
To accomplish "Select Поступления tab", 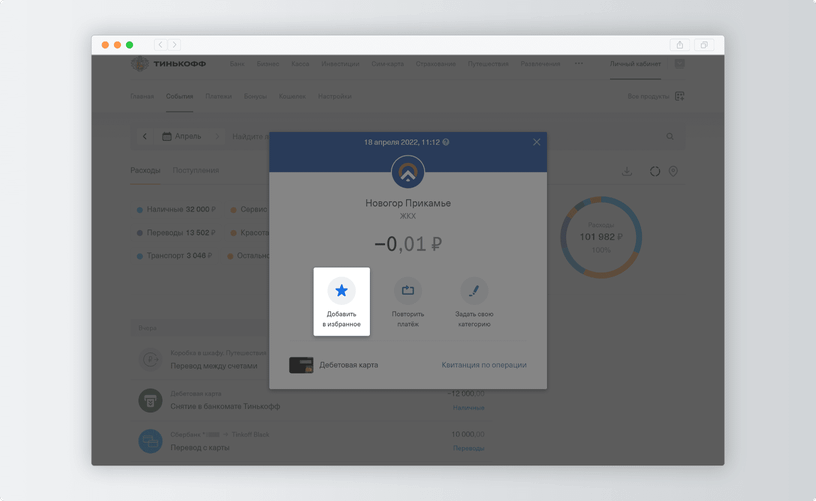I will click(196, 170).
